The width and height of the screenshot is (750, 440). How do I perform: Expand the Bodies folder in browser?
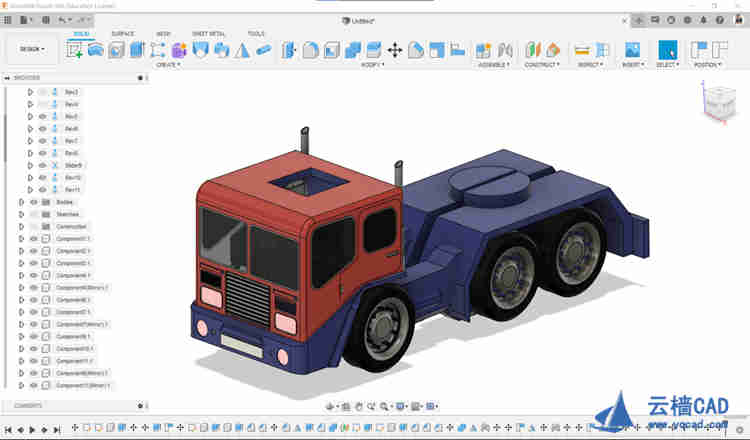21,202
